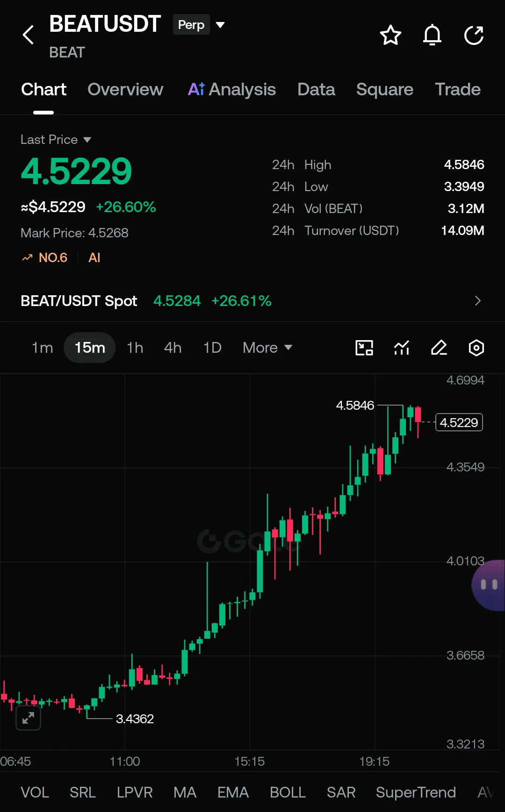Tap the 19:15 time axis label
This screenshot has width=505, height=812.
pos(374,761)
